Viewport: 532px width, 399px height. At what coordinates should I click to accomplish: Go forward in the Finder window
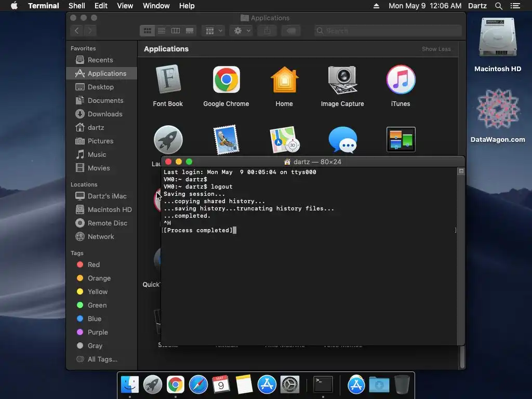tap(90, 31)
